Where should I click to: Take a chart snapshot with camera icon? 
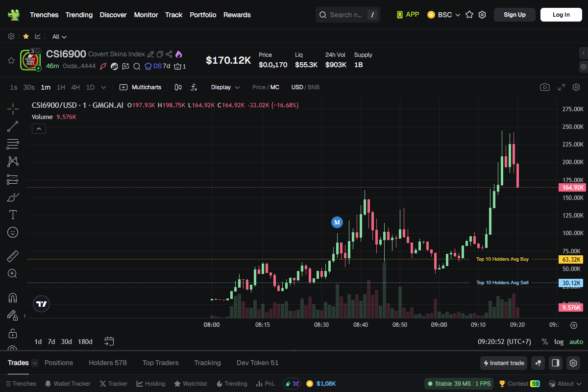tap(544, 87)
